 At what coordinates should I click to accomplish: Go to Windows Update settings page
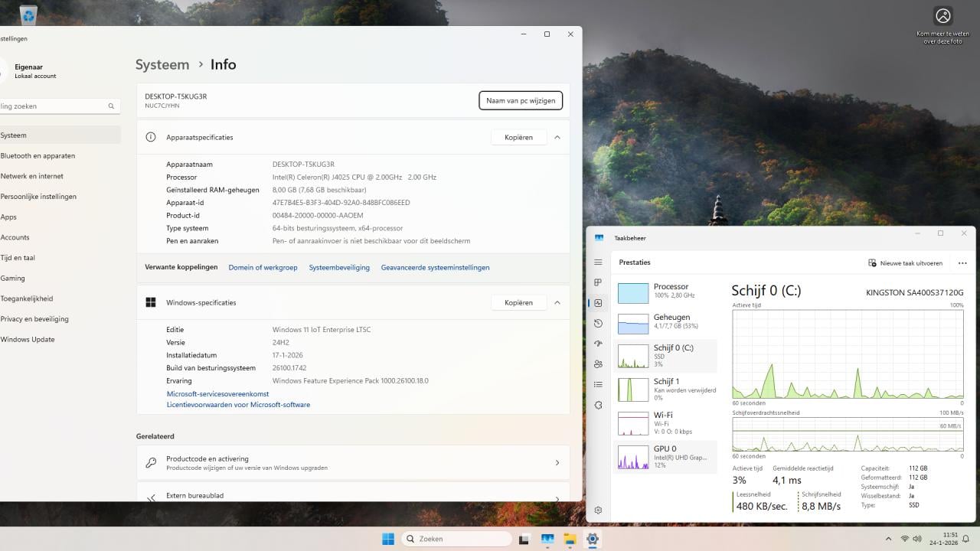pos(28,340)
